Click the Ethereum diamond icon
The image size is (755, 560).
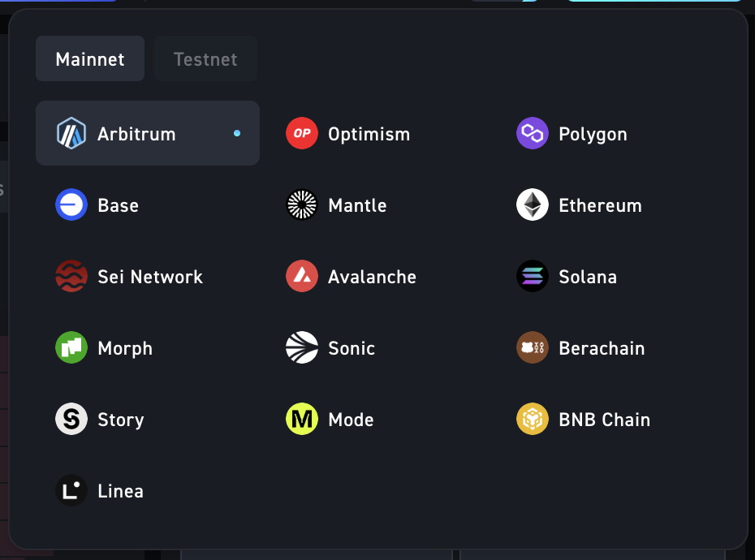tap(533, 205)
